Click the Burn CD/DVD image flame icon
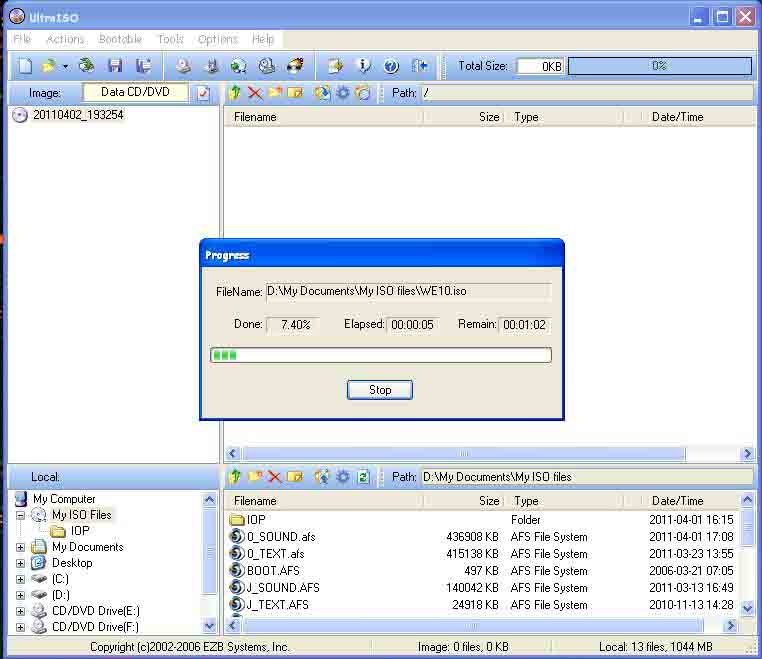Viewport: 762px width, 659px height. [295, 65]
